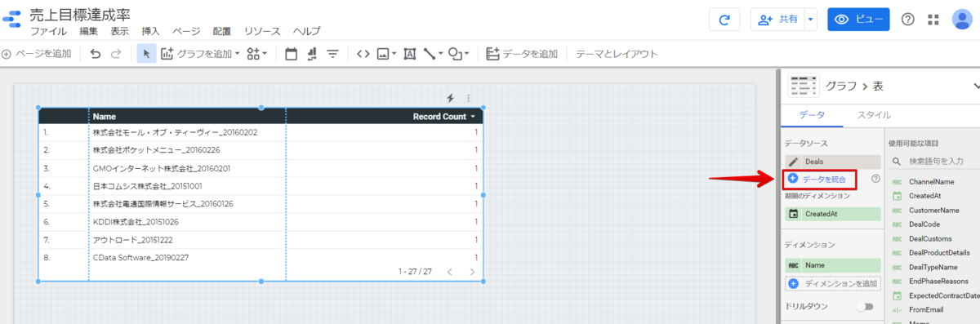Open the shape tool dropdown

pyautogui.click(x=459, y=54)
